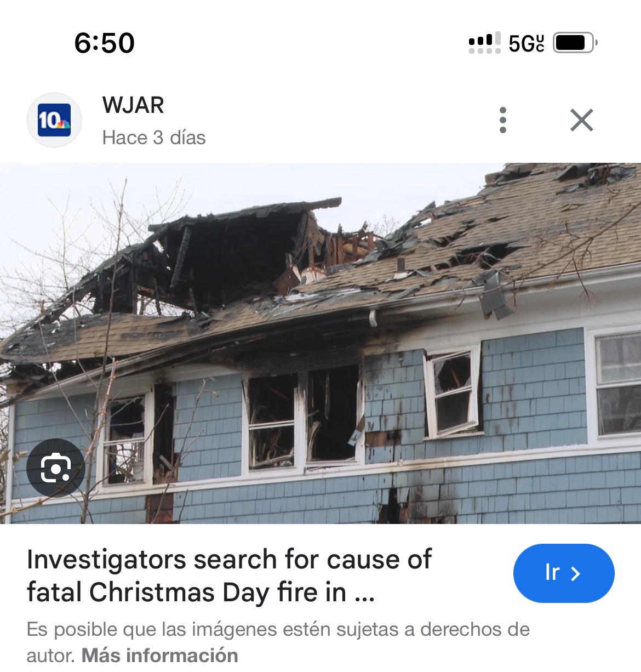Tap the charred roof area in photo
This screenshot has width=641, height=672.
click(x=219, y=258)
